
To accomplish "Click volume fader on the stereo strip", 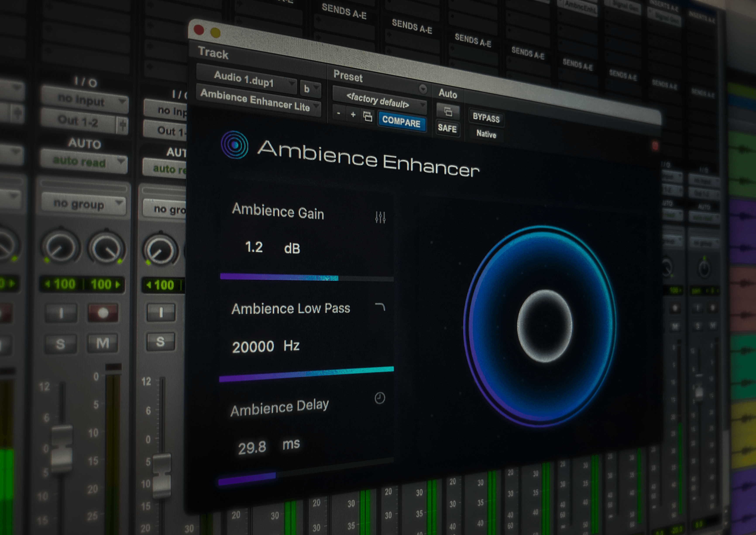I will (62, 449).
